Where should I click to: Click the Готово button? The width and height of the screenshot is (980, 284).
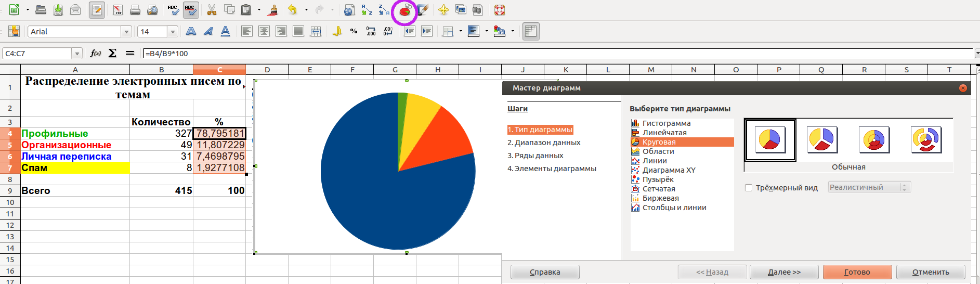(x=857, y=272)
